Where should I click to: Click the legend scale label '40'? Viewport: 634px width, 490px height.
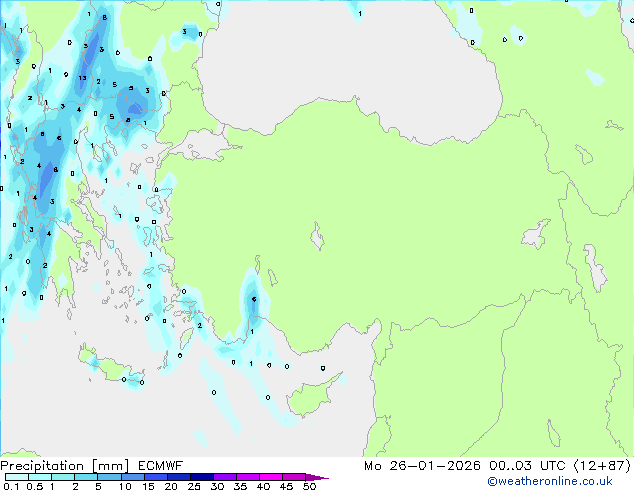pos(263,486)
